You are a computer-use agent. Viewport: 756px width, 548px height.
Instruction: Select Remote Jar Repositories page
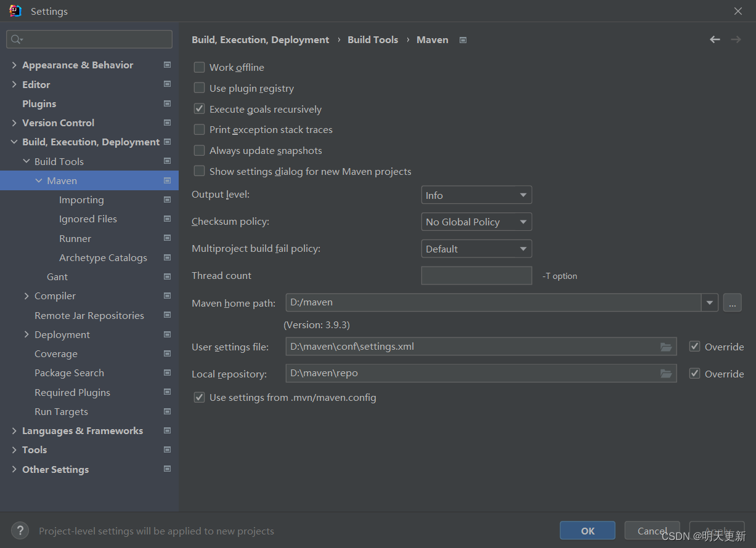89,315
